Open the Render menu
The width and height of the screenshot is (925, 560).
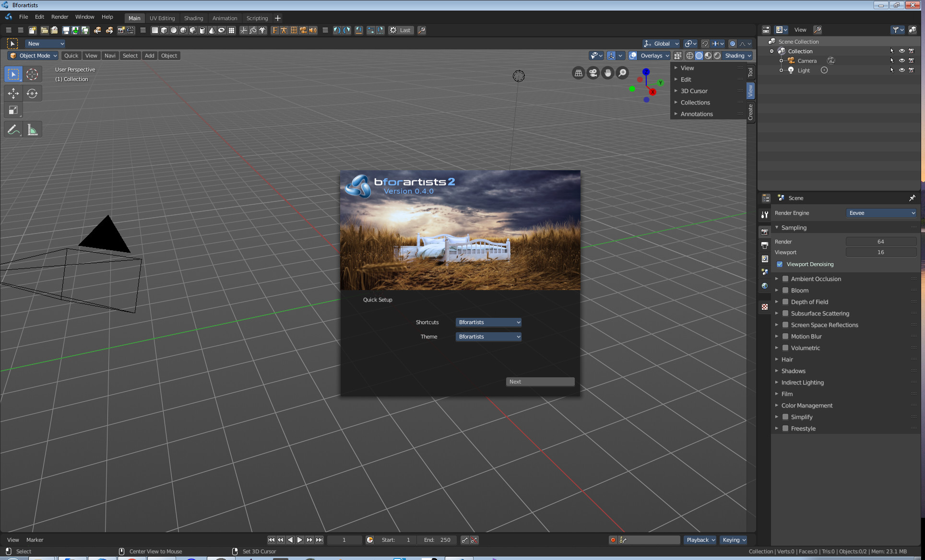click(60, 17)
